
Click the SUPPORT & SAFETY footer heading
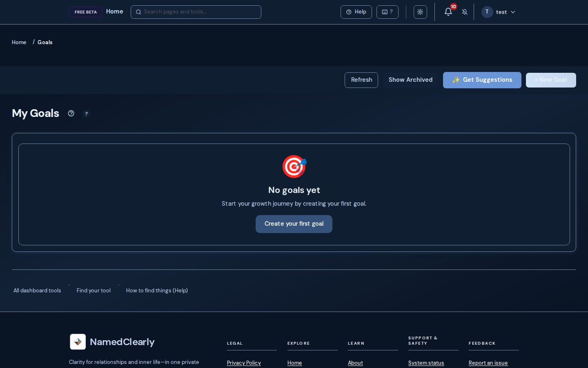tap(423, 341)
